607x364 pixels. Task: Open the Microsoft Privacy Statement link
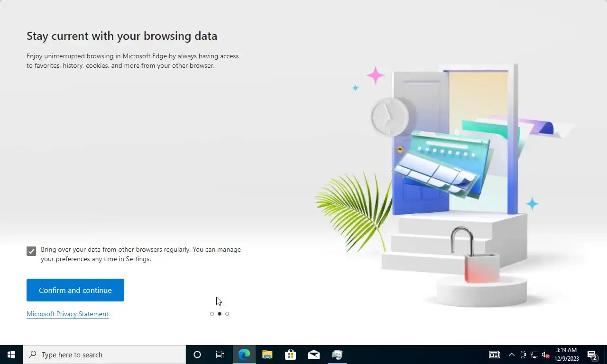click(x=67, y=314)
